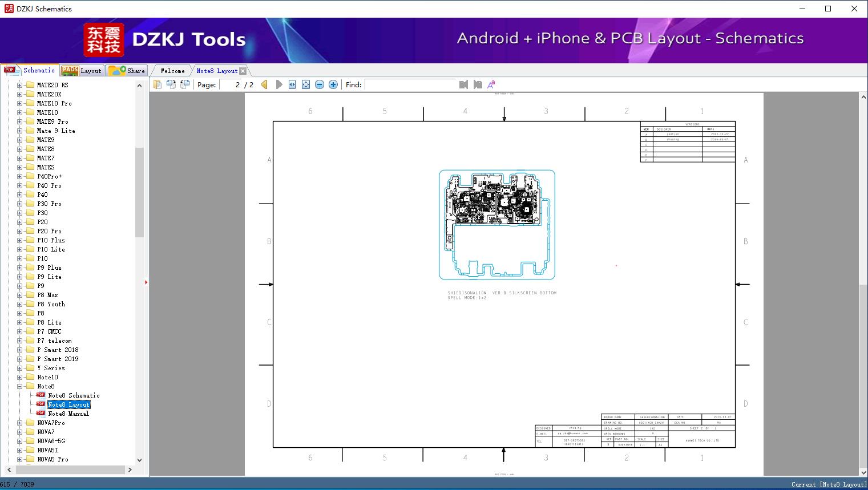
Task: Expand the MATE20 RS folder
Action: [x=20, y=85]
